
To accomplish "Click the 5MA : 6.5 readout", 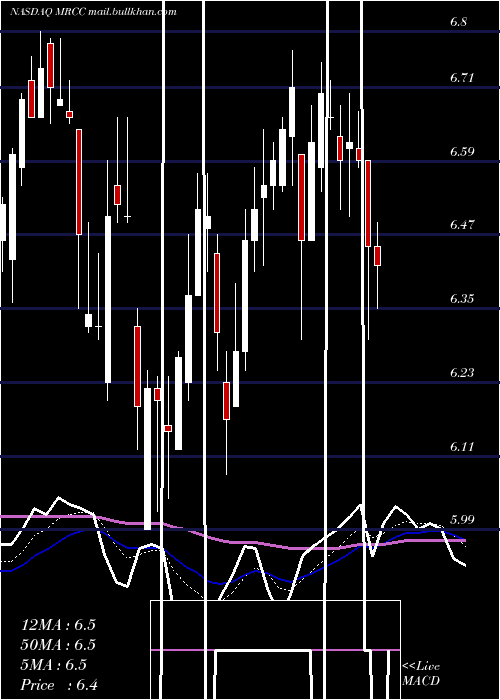I will point(54,665).
